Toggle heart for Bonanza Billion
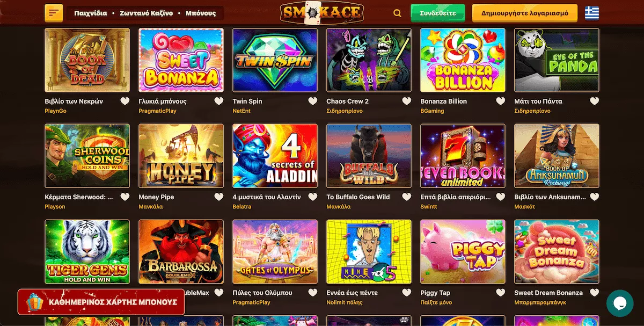This screenshot has width=644, height=326. pos(501,101)
